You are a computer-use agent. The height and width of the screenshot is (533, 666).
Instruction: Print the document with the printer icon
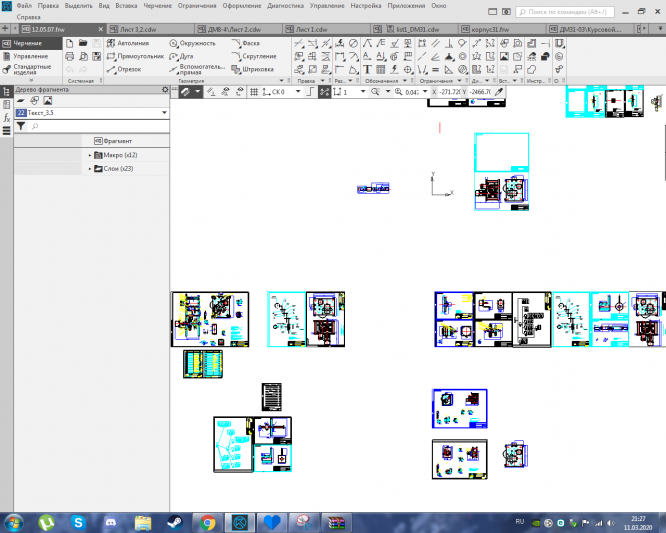point(70,56)
